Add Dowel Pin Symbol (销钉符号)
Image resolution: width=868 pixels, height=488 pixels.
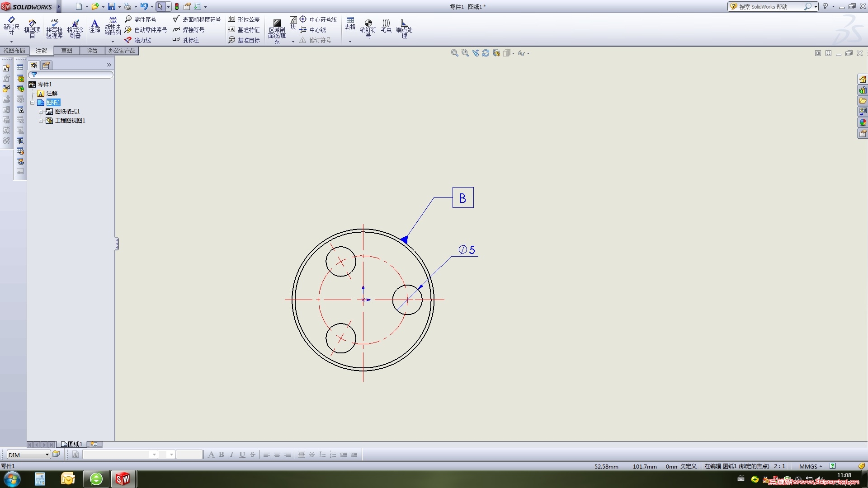(368, 28)
